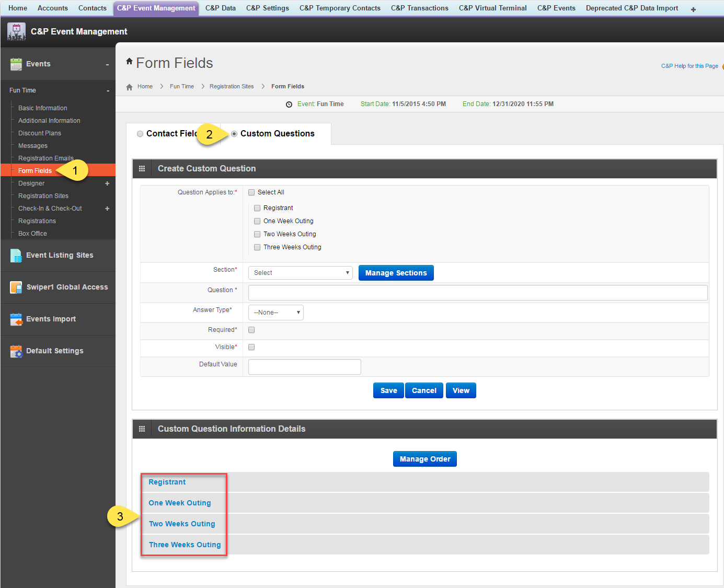Check the Two Weeks Outing checkbox
This screenshot has width=724, height=588.
257,234
